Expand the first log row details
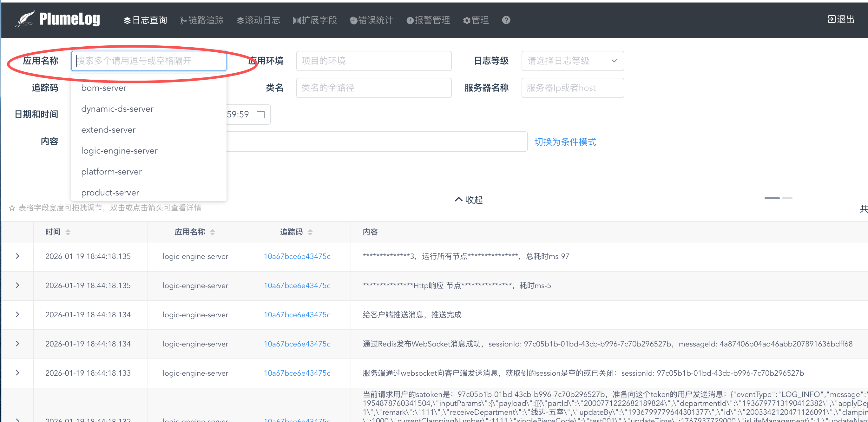The image size is (868, 422). [17, 256]
